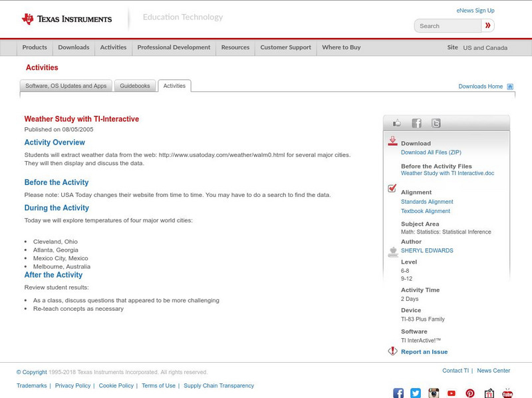
Task: Open the Resources menu
Action: tap(235, 47)
